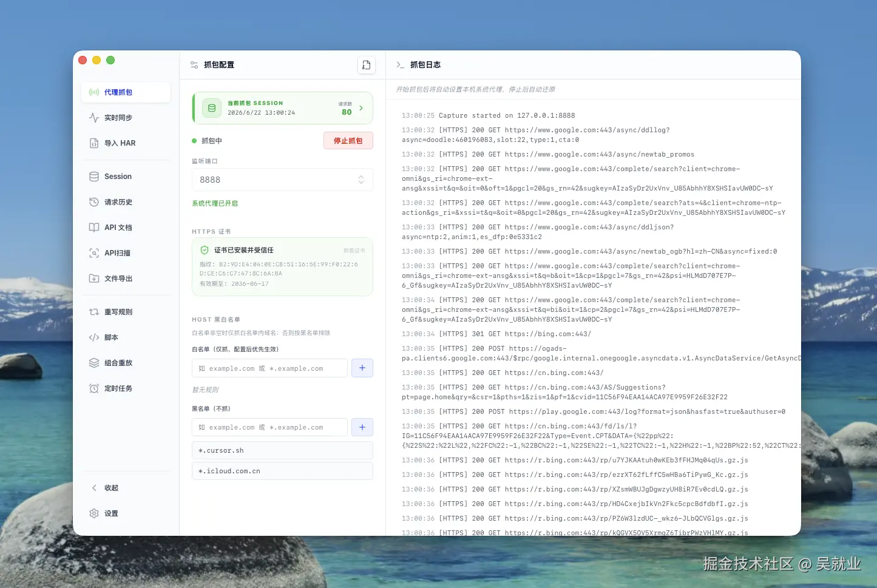This screenshot has height=588, width=877.
Task: Click the 停止抓包 button
Action: point(348,141)
